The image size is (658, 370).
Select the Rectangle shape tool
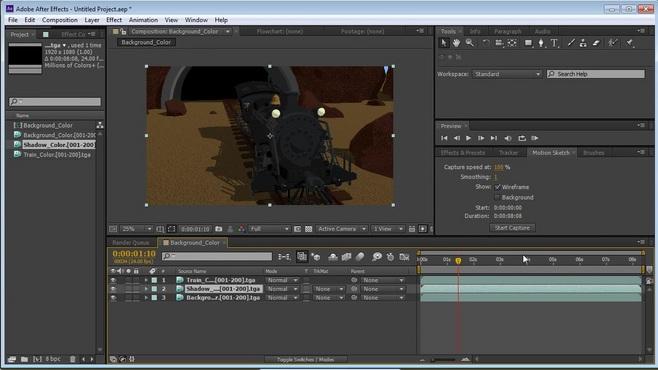click(528, 43)
